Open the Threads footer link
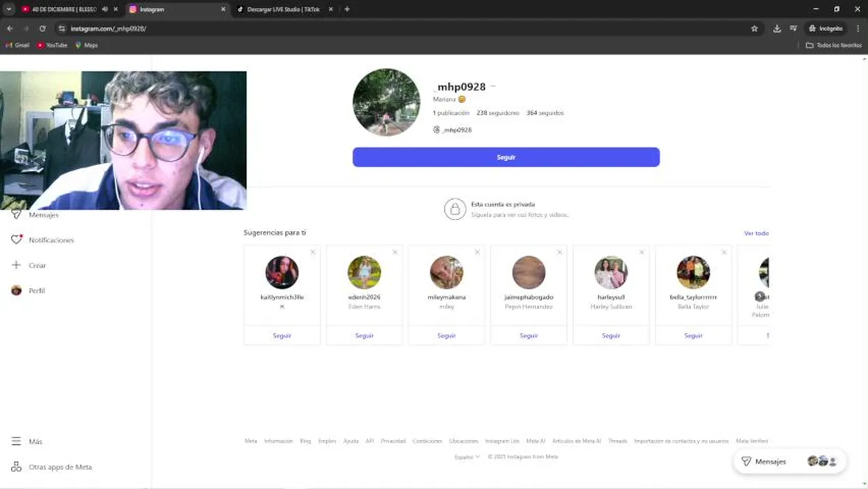This screenshot has height=489, width=868. (x=617, y=441)
